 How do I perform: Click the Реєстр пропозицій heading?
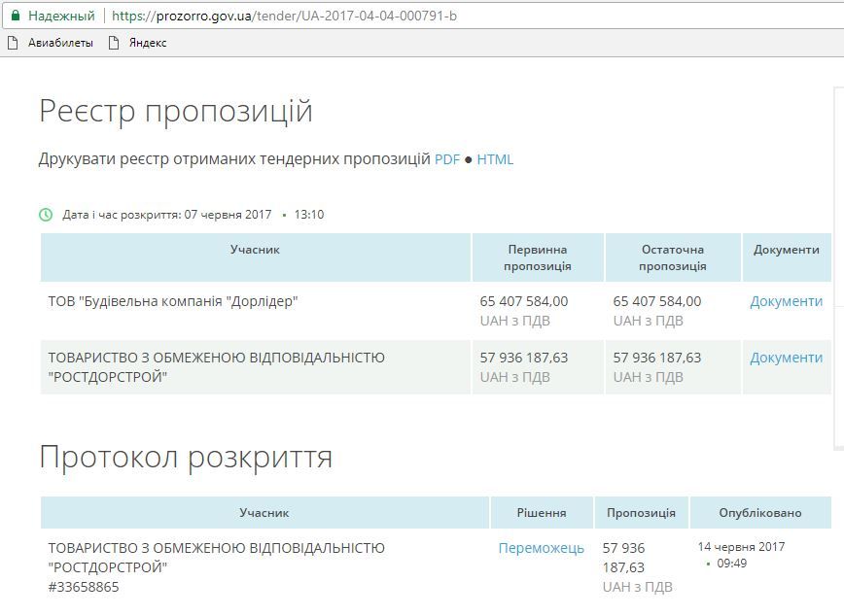point(175,110)
